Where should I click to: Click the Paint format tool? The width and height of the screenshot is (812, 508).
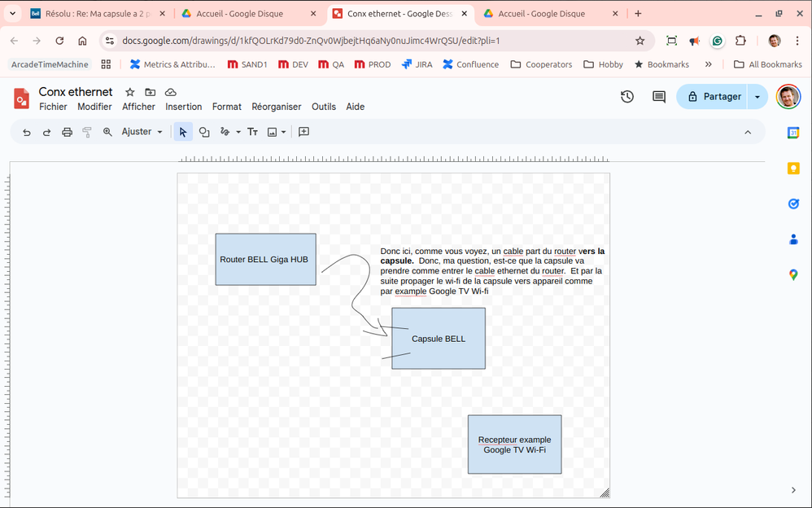(86, 131)
